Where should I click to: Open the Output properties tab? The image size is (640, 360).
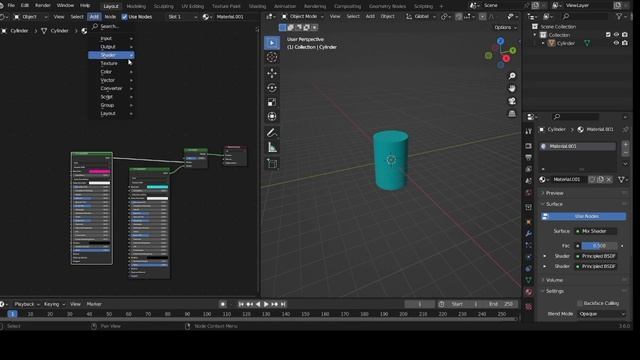pos(529,157)
